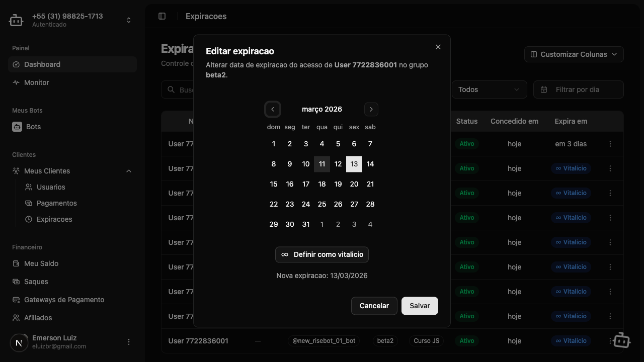
Task: Select day 1 of March
Action: point(274,144)
